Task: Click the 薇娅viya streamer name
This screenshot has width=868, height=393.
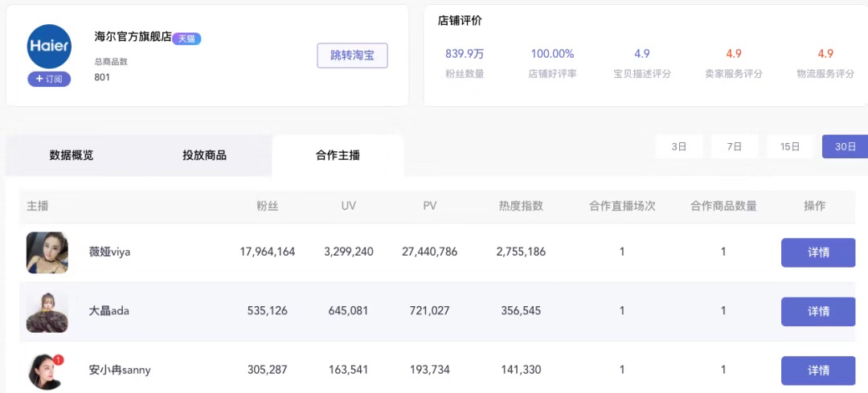Action: tap(109, 252)
